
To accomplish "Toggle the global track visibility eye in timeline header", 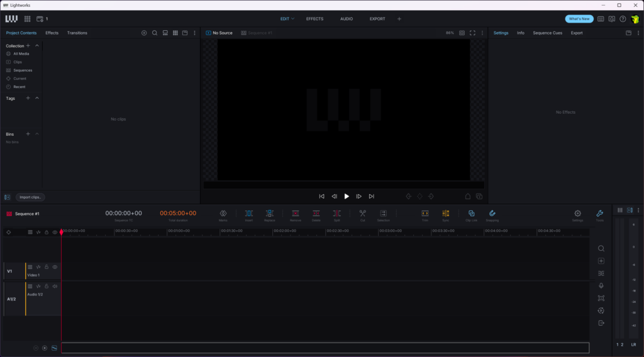I will pos(55,233).
